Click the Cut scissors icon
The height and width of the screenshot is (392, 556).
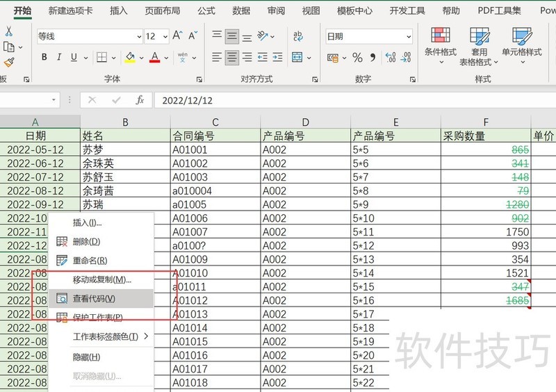8,31
